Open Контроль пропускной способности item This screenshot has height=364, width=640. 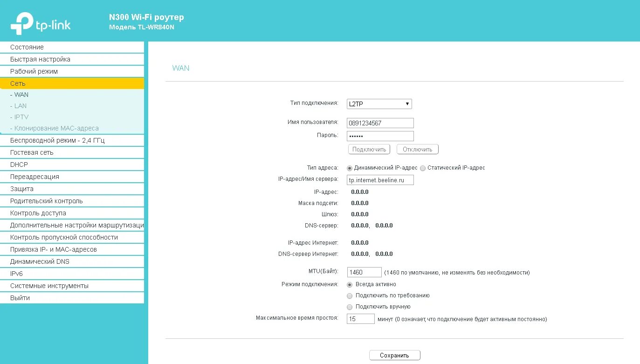72,237
